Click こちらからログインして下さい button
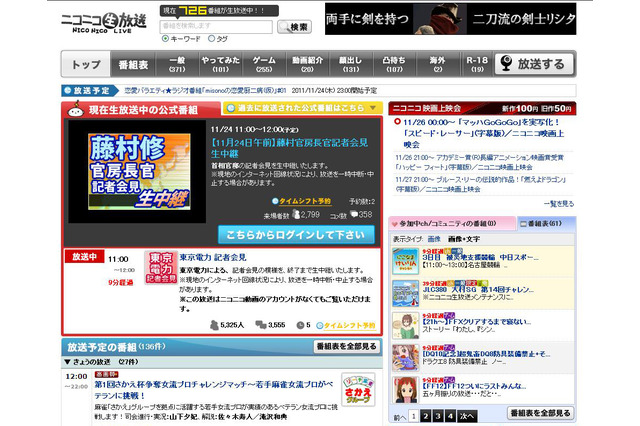Screen dimensions: 640x426 click(x=296, y=235)
